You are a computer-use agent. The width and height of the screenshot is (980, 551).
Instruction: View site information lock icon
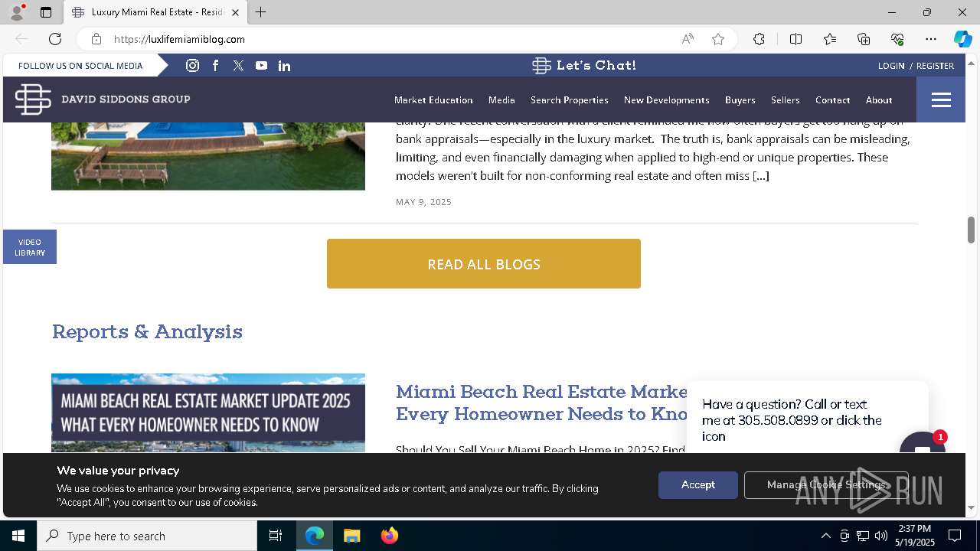tap(96, 39)
